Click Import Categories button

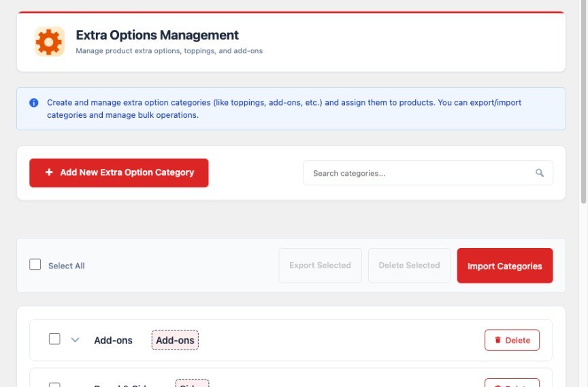[x=505, y=266]
